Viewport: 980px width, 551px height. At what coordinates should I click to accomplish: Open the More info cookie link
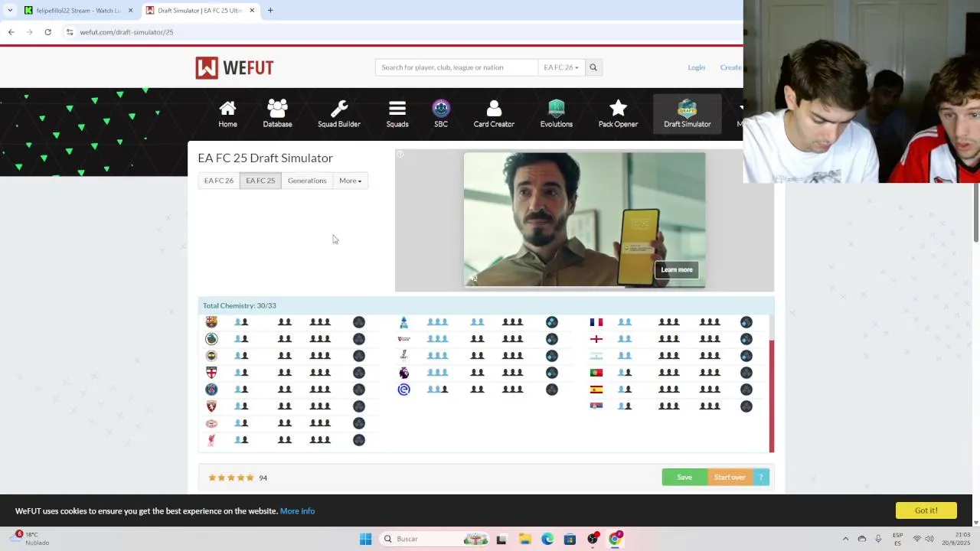[297, 511]
